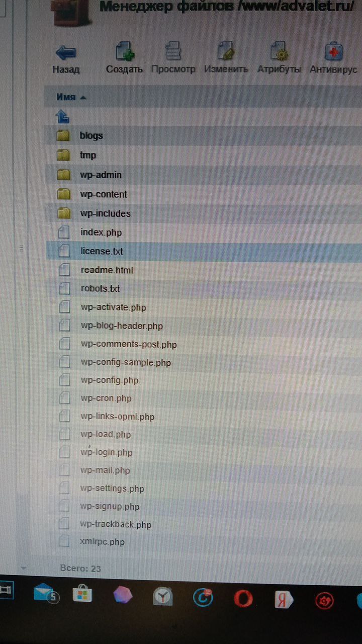362x644 pixels.
Task: Select wp-activate.php file name
Action: click(113, 307)
